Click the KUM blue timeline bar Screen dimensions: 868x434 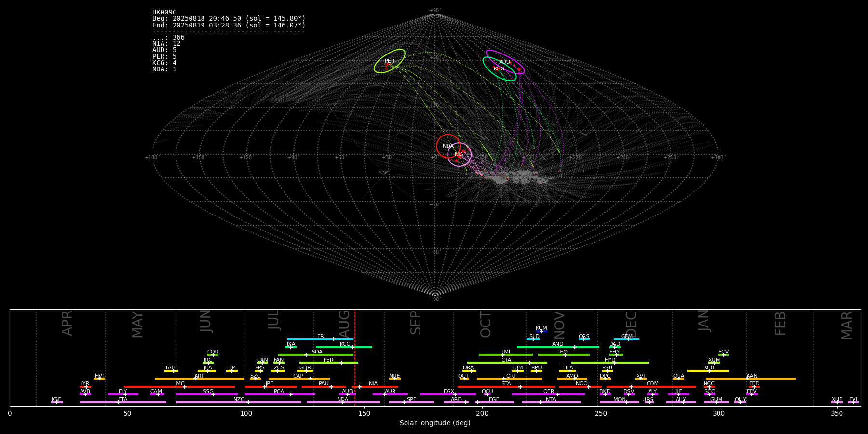pyautogui.click(x=542, y=331)
